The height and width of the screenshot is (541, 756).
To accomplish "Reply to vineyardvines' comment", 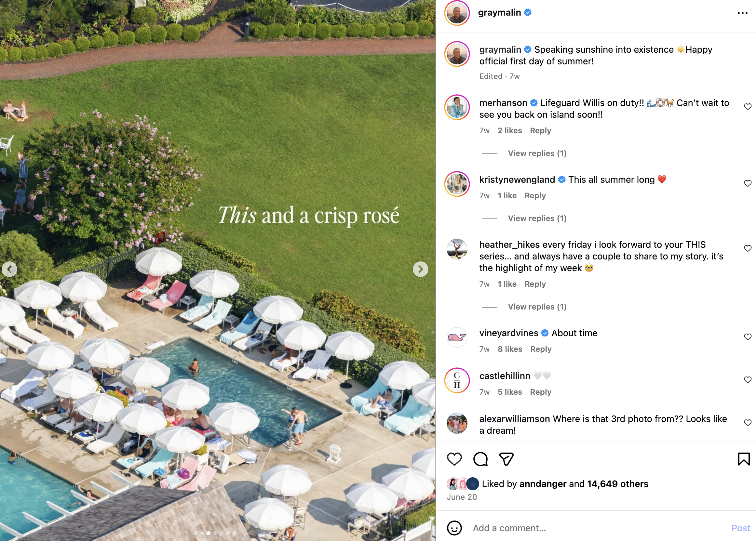I will pyautogui.click(x=541, y=349).
